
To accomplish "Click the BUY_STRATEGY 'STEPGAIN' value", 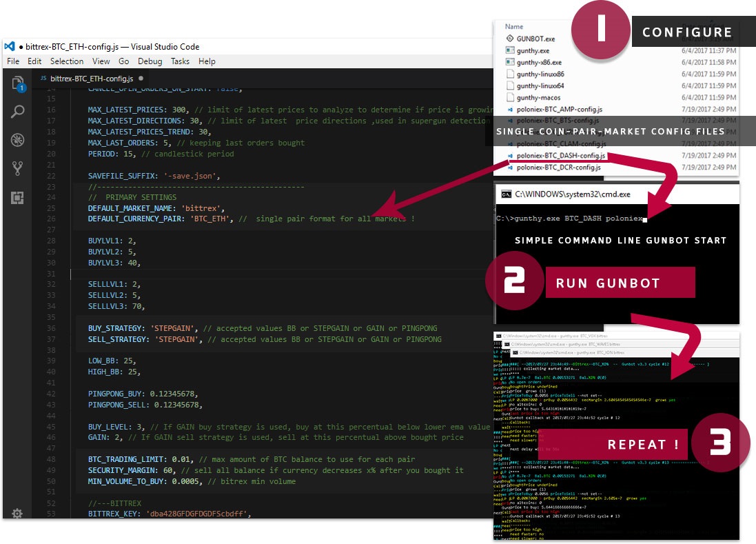I will click(x=174, y=328).
